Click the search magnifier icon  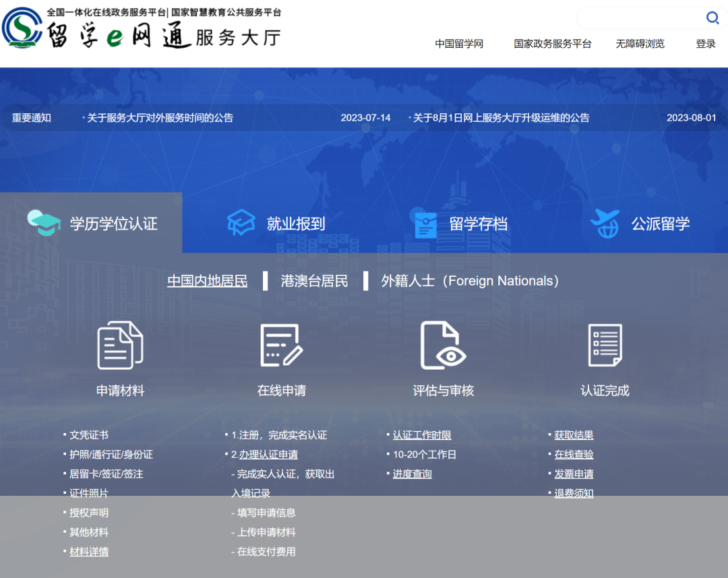tap(712, 18)
